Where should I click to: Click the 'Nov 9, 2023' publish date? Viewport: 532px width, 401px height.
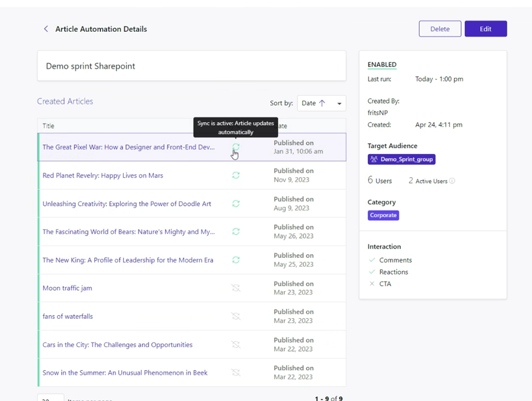pyautogui.click(x=291, y=179)
